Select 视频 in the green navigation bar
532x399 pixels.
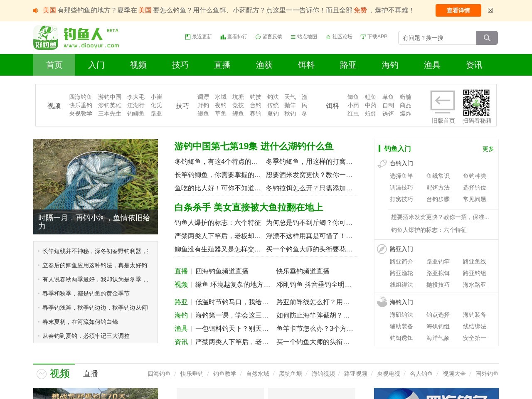click(138, 65)
